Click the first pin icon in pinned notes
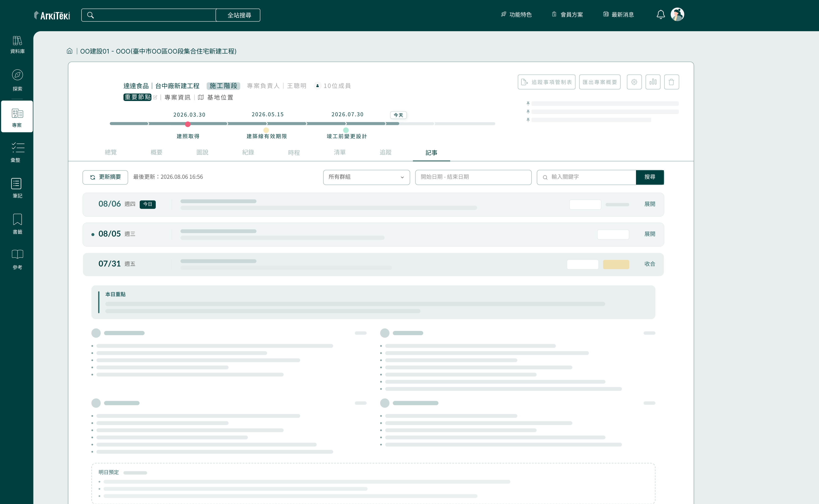Screen dimensions: 819x504 click(x=528, y=103)
